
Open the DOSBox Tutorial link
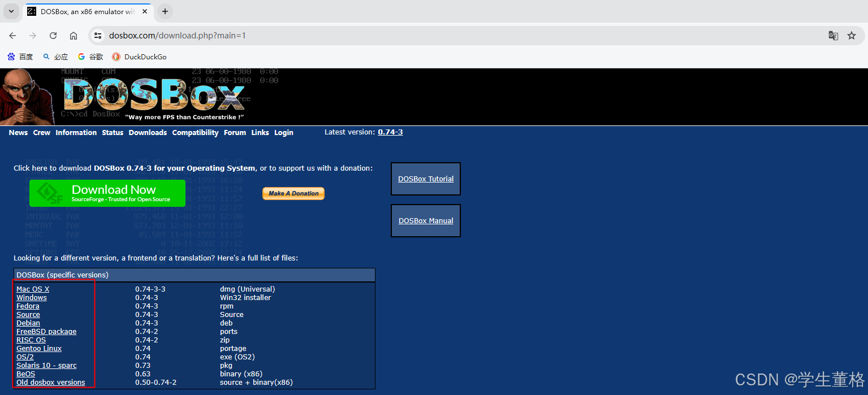coord(426,179)
